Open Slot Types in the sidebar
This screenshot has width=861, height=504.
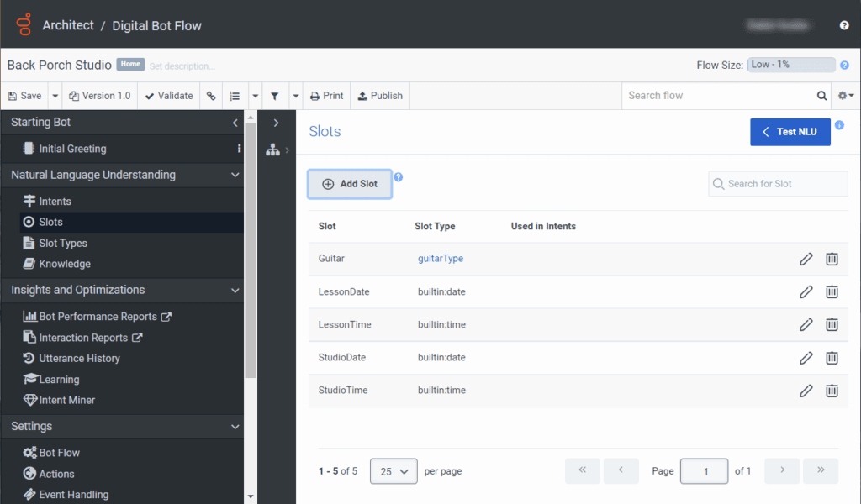62,244
